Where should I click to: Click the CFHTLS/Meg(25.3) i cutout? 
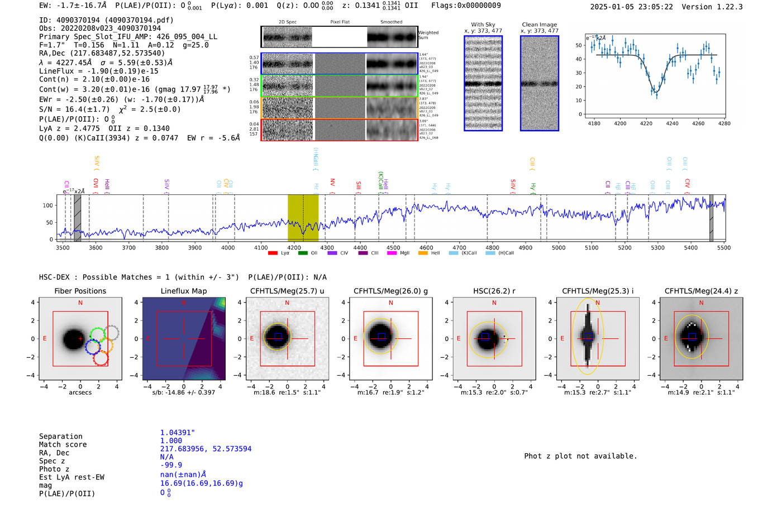(598, 338)
